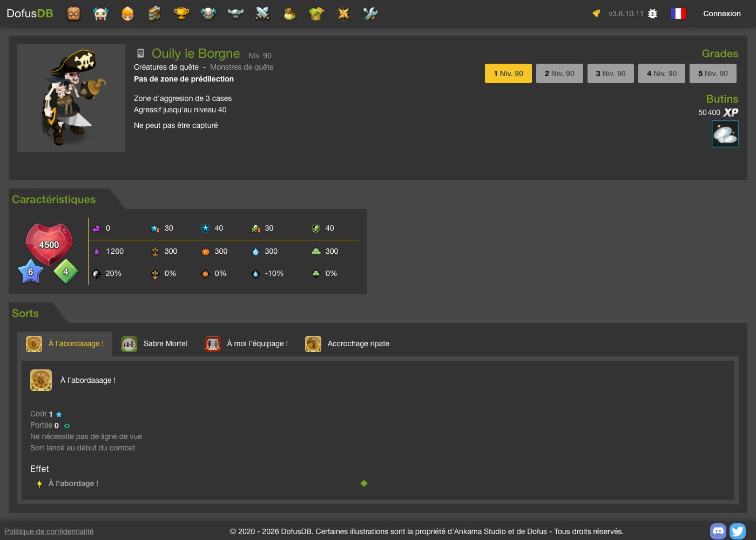Image resolution: width=756 pixels, height=540 pixels.
Task: Click "Ne nécessite pas de ligne de vue"
Action: [86, 436]
